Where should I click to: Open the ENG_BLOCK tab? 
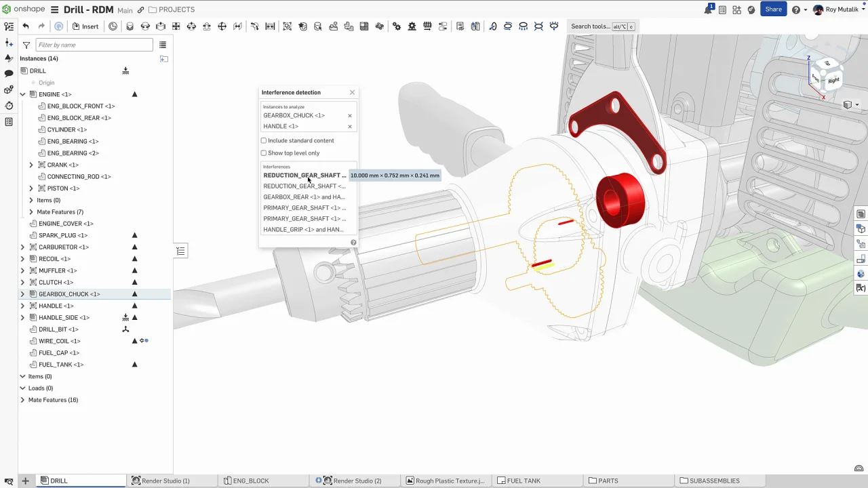[250, 481]
